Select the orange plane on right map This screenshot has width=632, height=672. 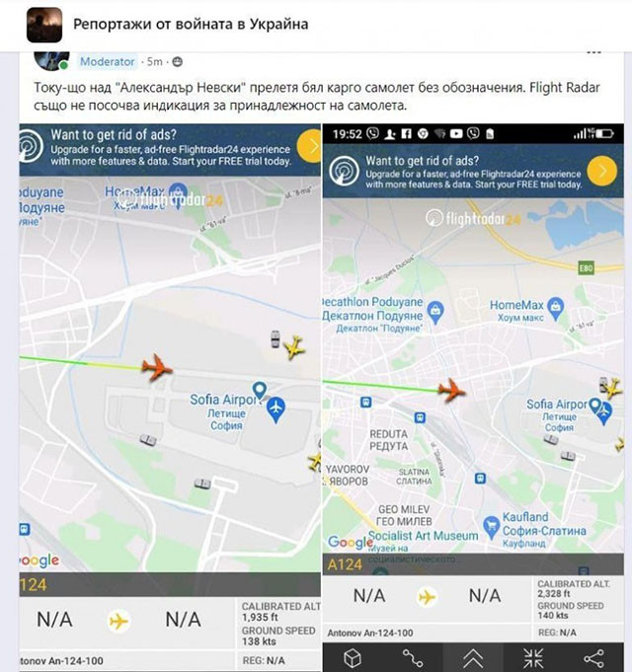click(x=451, y=390)
